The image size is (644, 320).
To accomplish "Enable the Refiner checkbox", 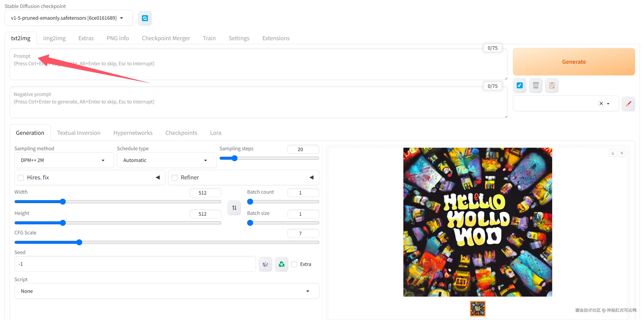I will click(x=175, y=178).
